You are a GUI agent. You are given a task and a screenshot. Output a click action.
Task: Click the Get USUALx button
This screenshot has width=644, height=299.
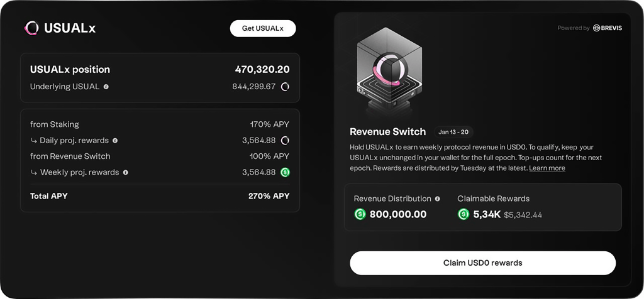tap(263, 28)
